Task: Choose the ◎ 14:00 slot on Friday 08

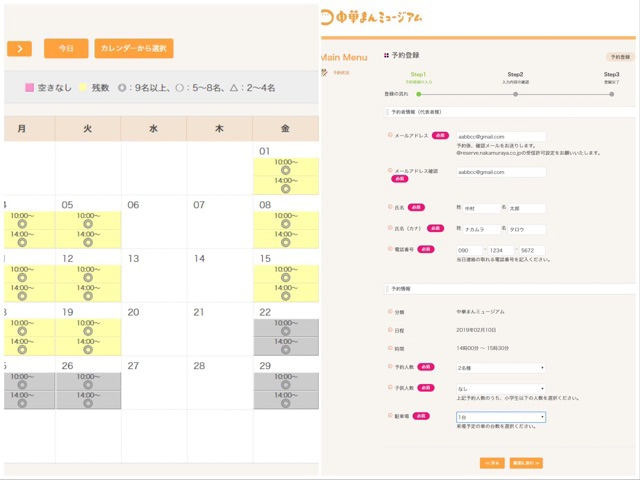Action: coord(286,239)
